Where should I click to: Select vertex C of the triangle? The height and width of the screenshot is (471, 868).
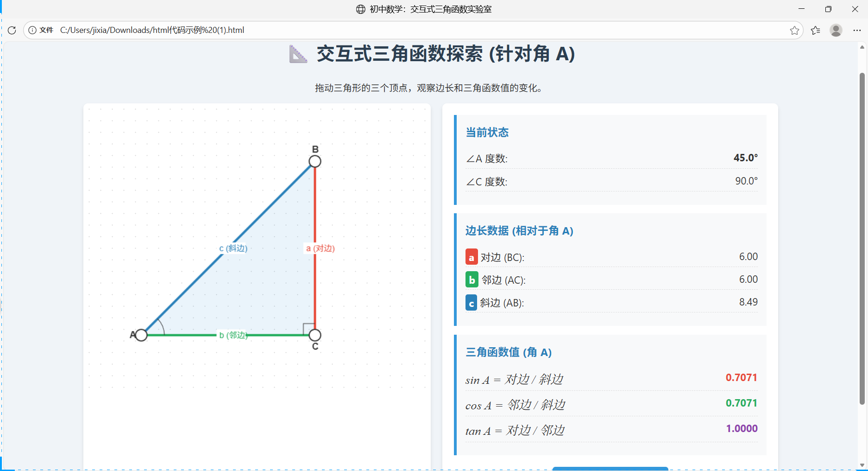(x=314, y=335)
